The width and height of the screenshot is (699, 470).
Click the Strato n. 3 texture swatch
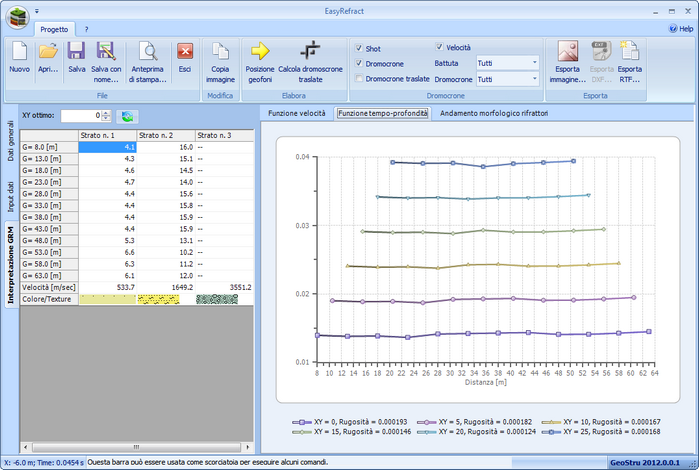tap(217, 299)
